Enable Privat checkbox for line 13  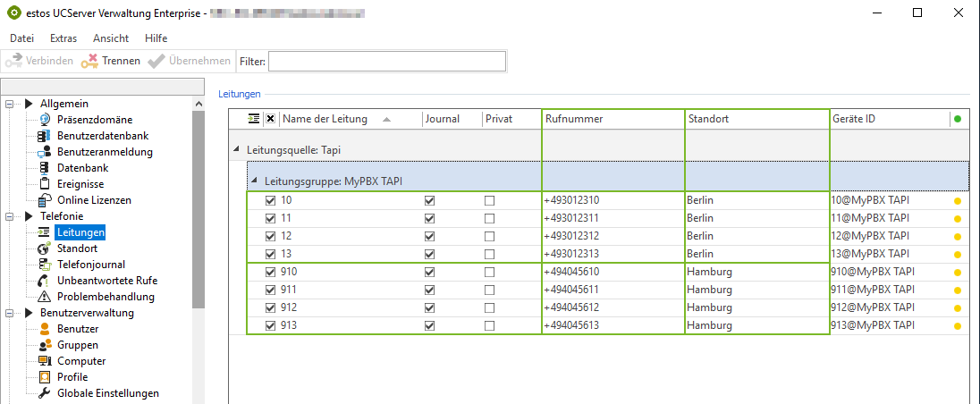[x=489, y=255]
